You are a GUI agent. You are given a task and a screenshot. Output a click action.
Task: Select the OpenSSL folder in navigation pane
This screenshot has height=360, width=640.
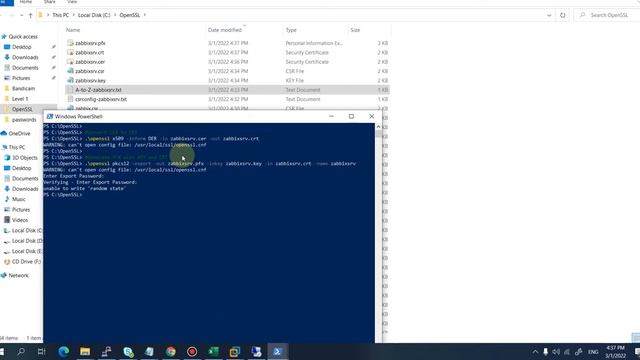point(22,109)
